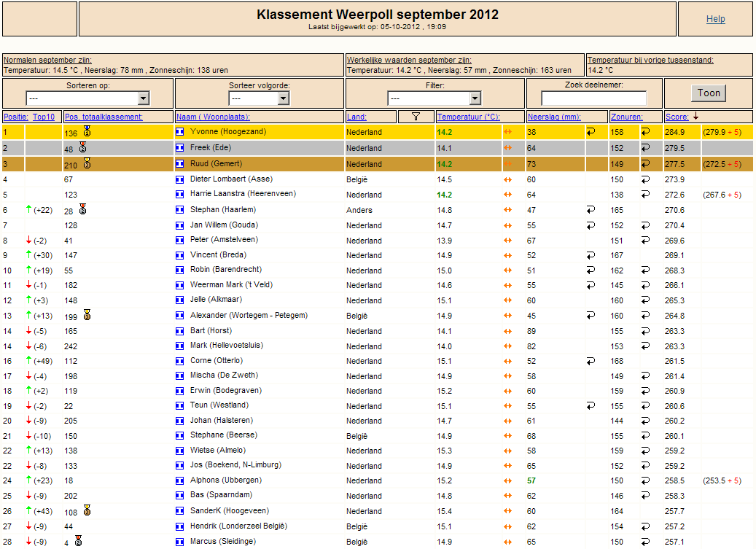Click the blue icon beside Harrie Laanstra (Heerenveen)
Viewport: 756px width, 549px height.
tap(180, 194)
